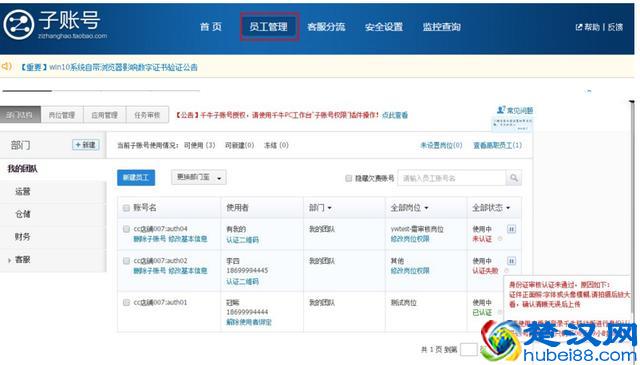Click the 常见问题 thumbnail image
The height and width of the screenshot is (365, 640).
click(512, 124)
